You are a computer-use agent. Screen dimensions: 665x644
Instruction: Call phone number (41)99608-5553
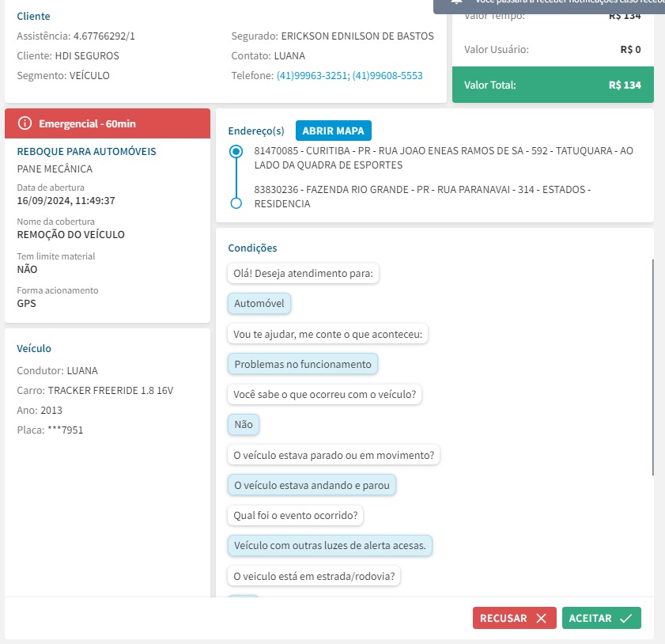387,76
